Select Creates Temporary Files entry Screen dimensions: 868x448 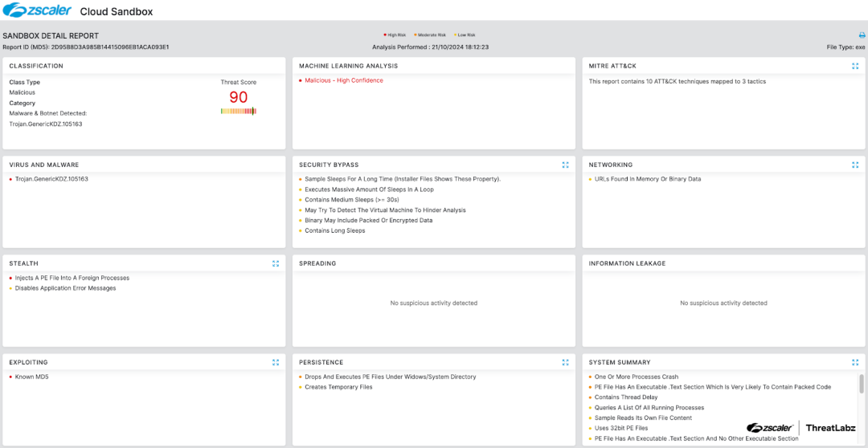click(338, 387)
